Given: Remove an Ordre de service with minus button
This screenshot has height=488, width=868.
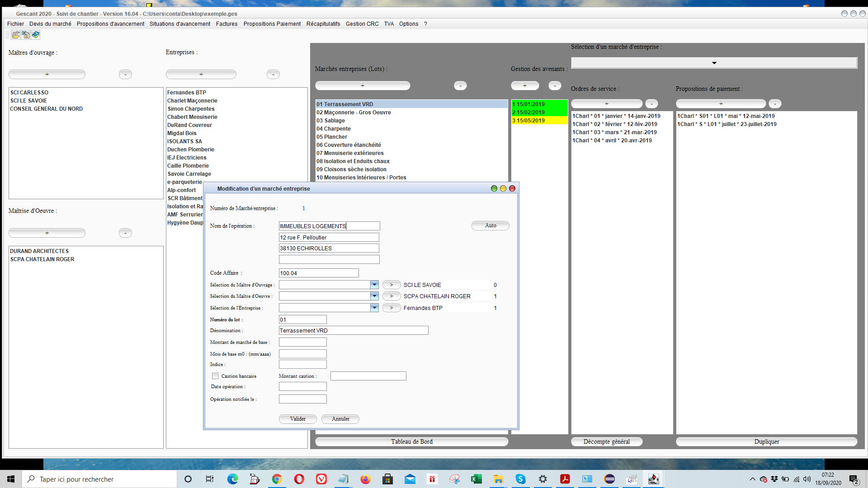Looking at the screenshot, I should point(651,103).
